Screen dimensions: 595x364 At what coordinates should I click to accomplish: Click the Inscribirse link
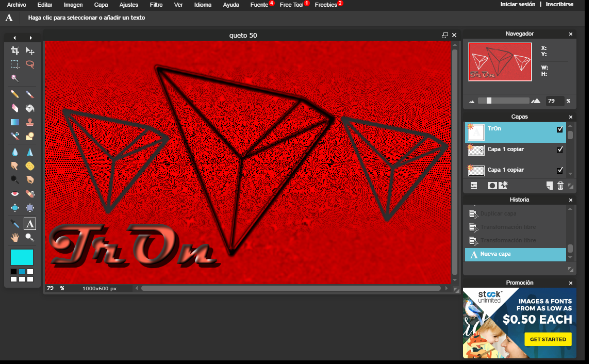point(559,4)
